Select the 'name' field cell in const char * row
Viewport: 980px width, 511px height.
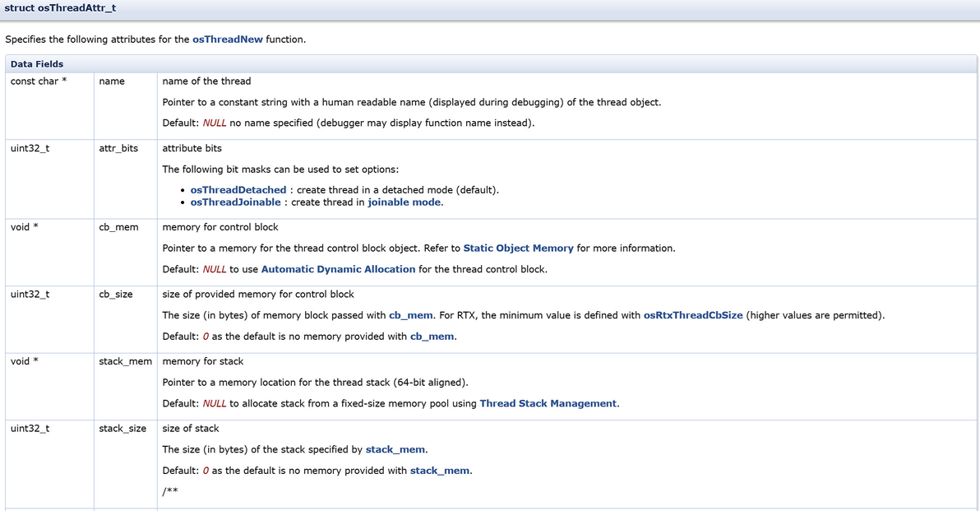[x=112, y=81]
